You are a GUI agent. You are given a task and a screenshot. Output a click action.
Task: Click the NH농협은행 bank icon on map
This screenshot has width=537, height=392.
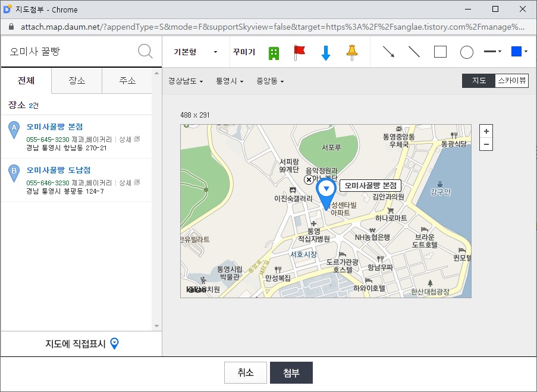tap(372, 230)
